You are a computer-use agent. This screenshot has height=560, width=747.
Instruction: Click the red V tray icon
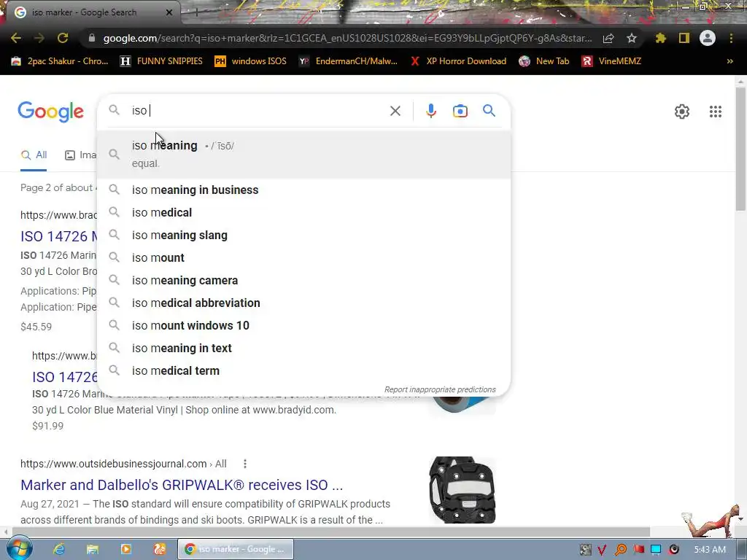pos(602,550)
